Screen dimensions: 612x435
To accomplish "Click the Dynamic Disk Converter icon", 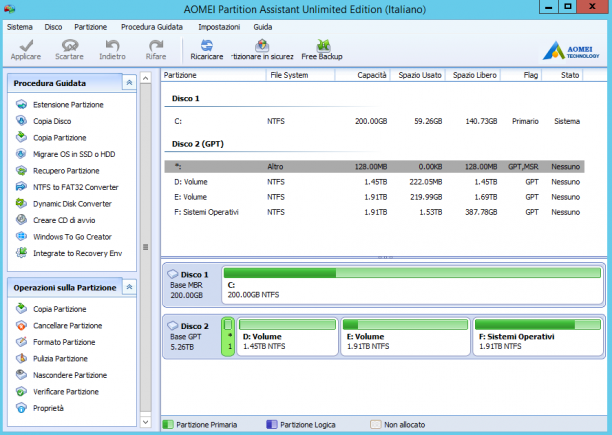I will click(x=21, y=204).
